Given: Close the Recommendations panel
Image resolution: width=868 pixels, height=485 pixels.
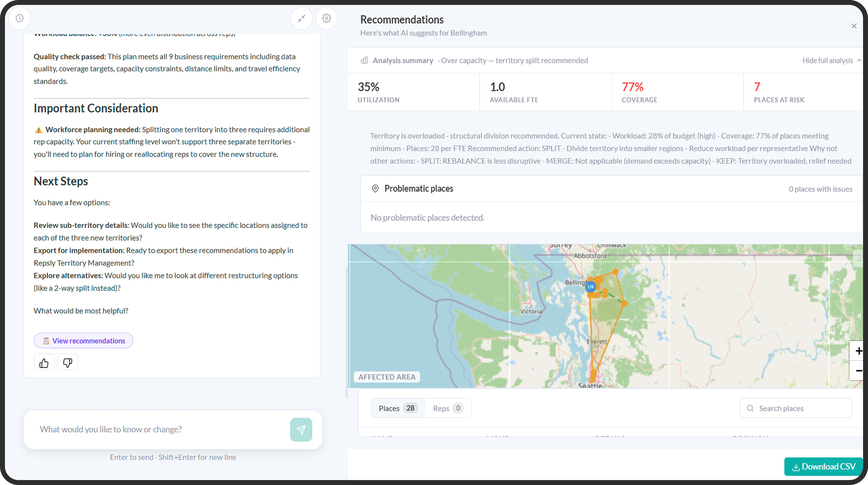Looking at the screenshot, I should [x=853, y=26].
